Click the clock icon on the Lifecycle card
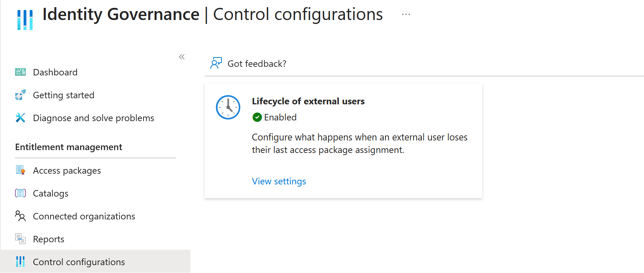644x273 pixels. pos(228,107)
